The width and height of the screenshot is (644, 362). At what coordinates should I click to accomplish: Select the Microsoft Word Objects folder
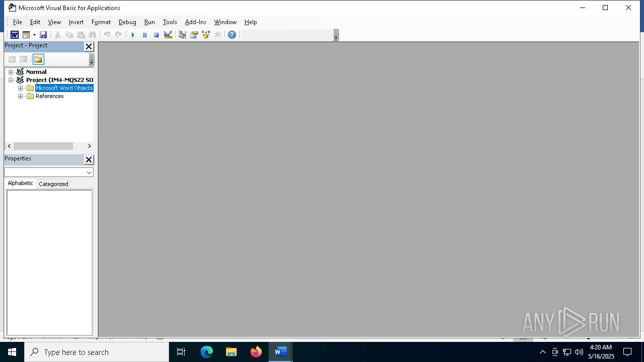[x=64, y=88]
